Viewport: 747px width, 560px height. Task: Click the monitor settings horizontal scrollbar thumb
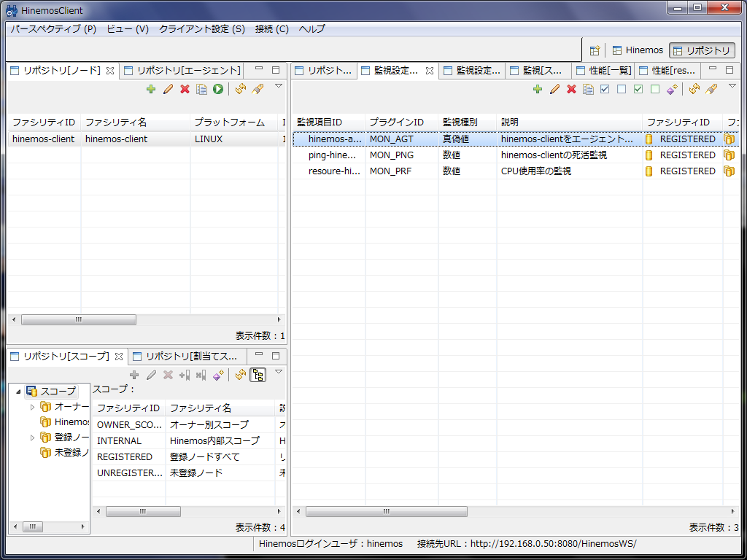[387, 511]
